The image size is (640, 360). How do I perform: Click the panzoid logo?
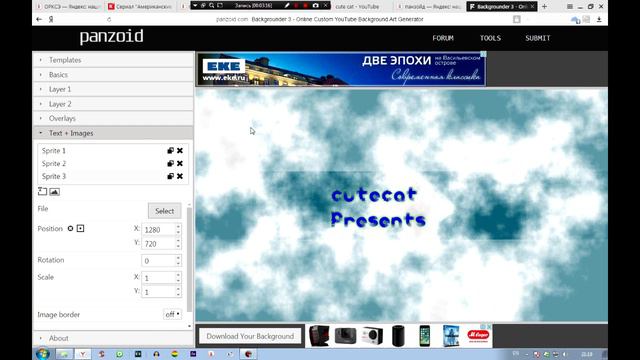click(x=111, y=37)
